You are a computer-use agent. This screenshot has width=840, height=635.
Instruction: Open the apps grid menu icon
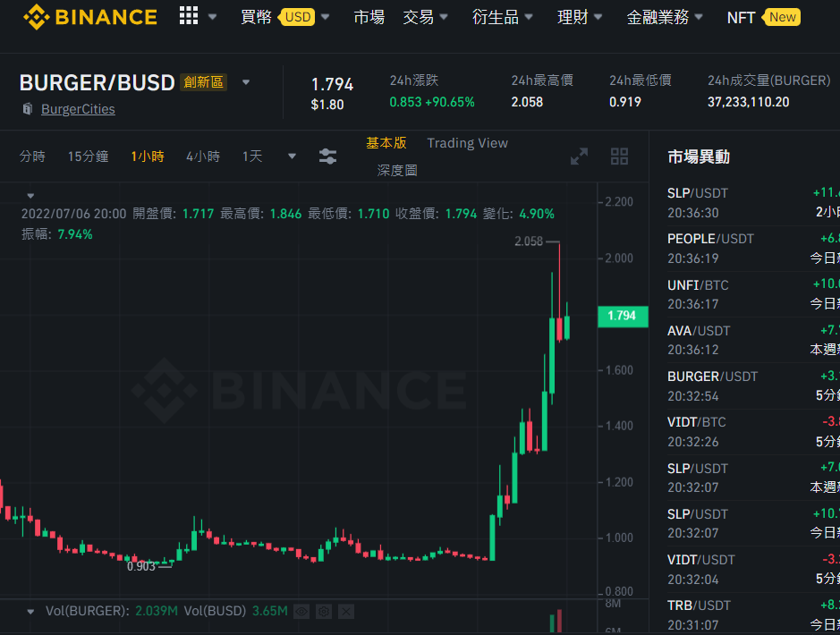click(x=189, y=16)
